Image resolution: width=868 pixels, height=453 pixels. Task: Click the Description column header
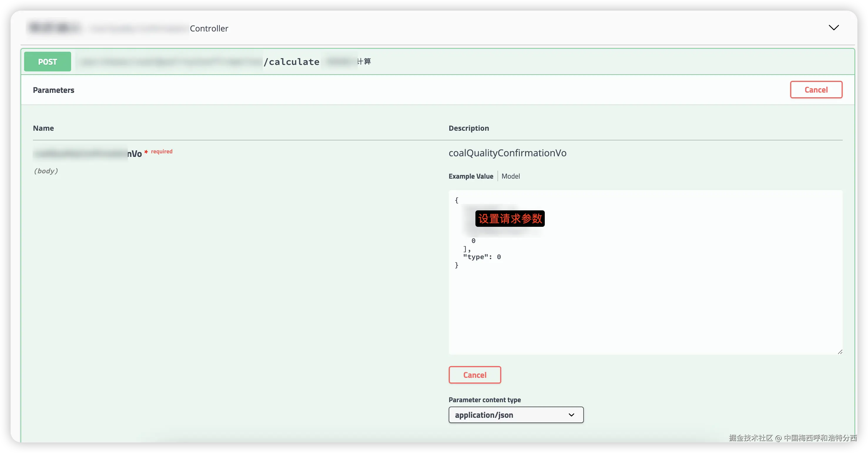[468, 128]
